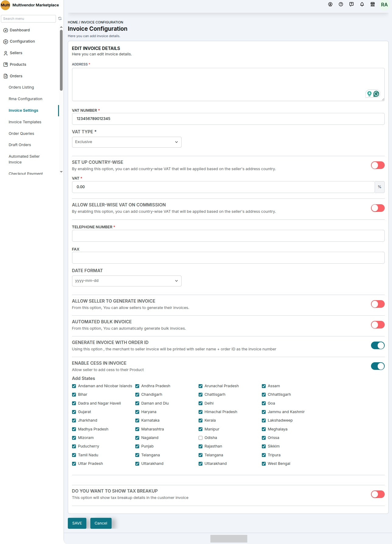This screenshot has width=392, height=544.
Task: Open Draft Orders
Action: tap(20, 145)
